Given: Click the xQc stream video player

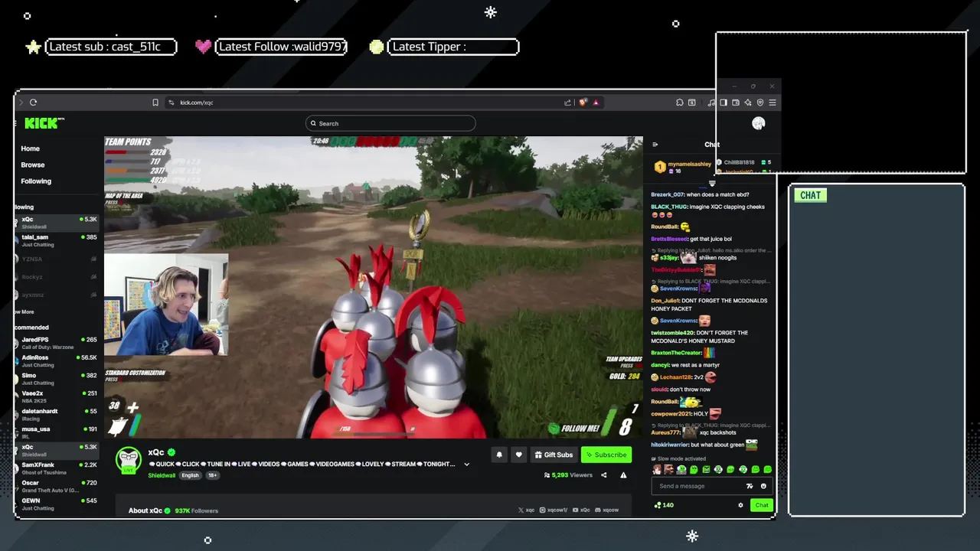Looking at the screenshot, I should [374, 288].
